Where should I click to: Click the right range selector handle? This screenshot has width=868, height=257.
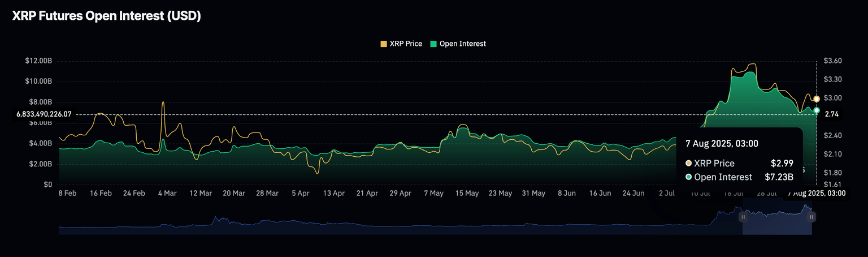pos(812,216)
